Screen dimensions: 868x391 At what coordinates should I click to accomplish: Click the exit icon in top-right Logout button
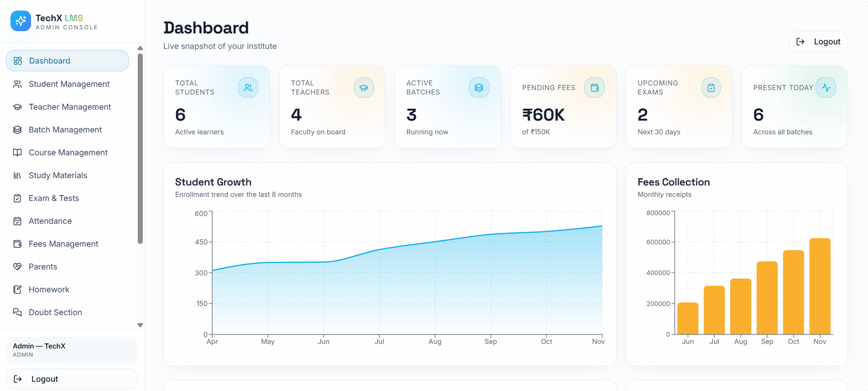pos(800,42)
